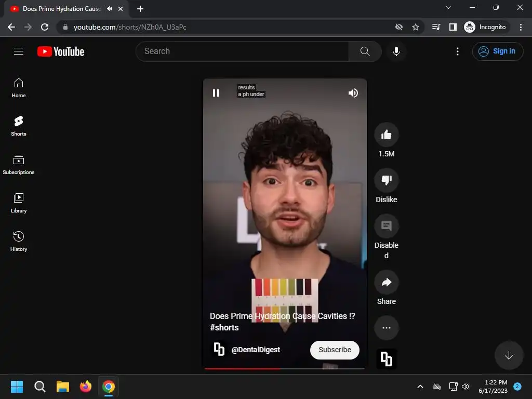This screenshot has height=399, width=532.
Task: Pause the Short video
Action: [x=216, y=93]
